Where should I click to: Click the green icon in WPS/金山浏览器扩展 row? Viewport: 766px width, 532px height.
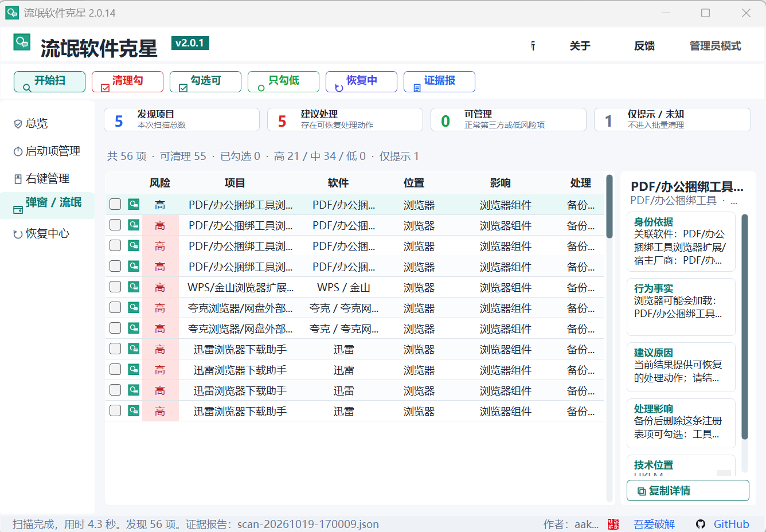tap(134, 287)
